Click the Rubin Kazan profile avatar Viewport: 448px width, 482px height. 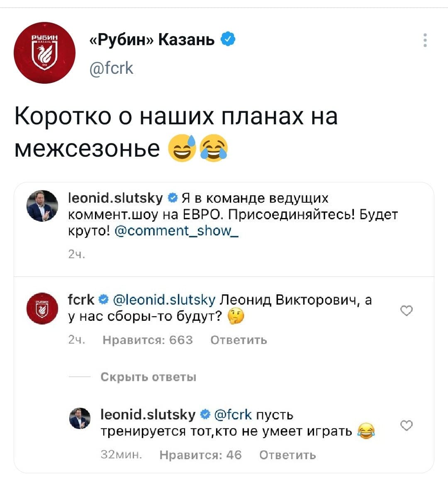click(x=44, y=53)
